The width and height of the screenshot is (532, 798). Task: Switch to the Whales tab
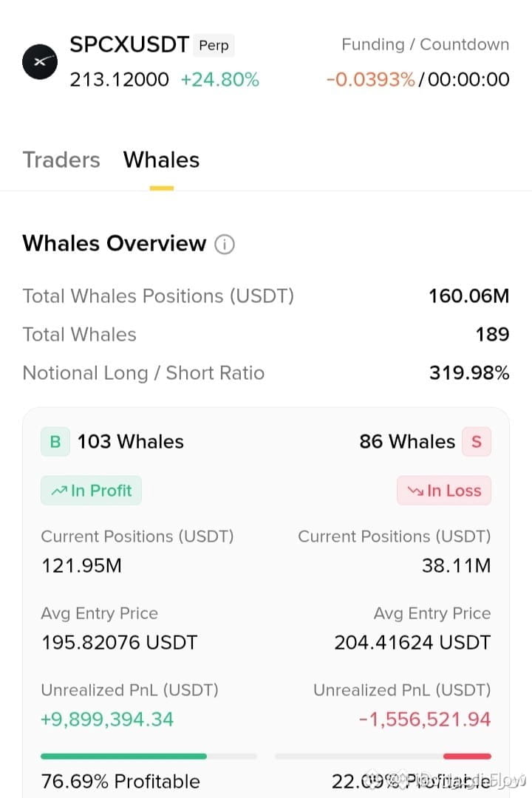161,160
